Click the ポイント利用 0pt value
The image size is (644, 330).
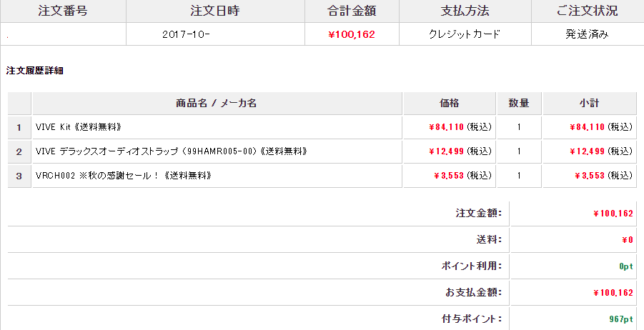[626, 266]
